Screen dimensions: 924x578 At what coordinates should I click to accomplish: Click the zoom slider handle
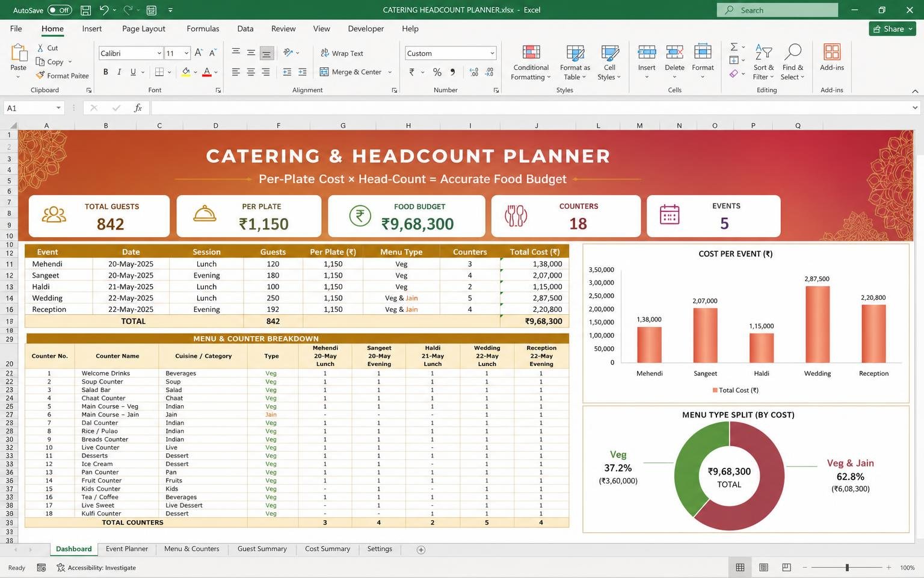[x=847, y=568]
